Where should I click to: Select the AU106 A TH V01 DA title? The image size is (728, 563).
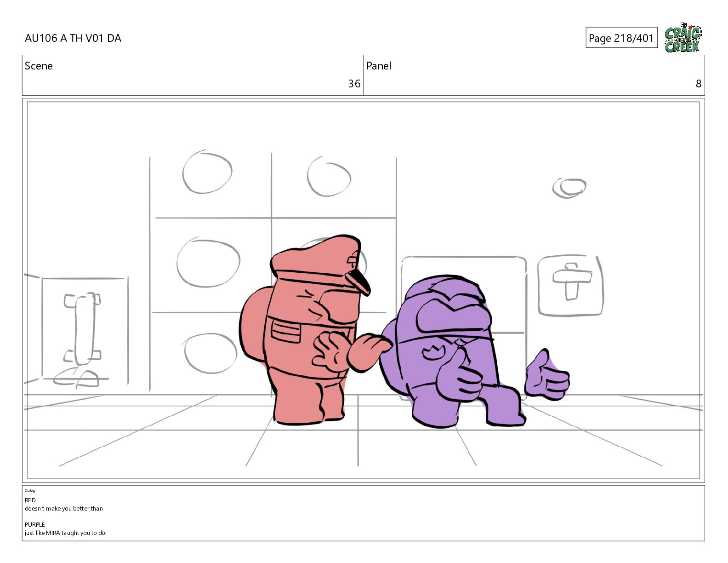[x=73, y=38]
